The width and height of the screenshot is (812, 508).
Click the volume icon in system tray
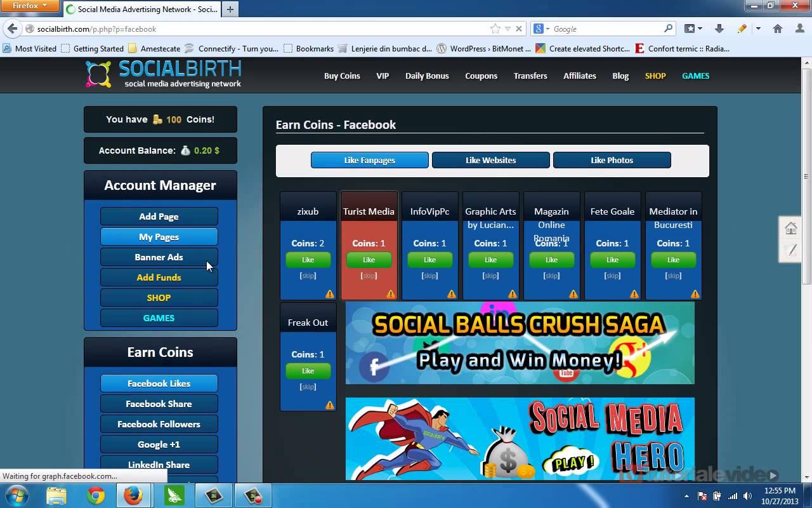(x=749, y=496)
